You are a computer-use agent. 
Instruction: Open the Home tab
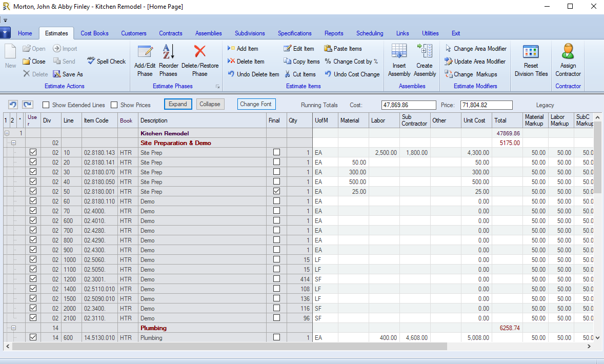(25, 33)
